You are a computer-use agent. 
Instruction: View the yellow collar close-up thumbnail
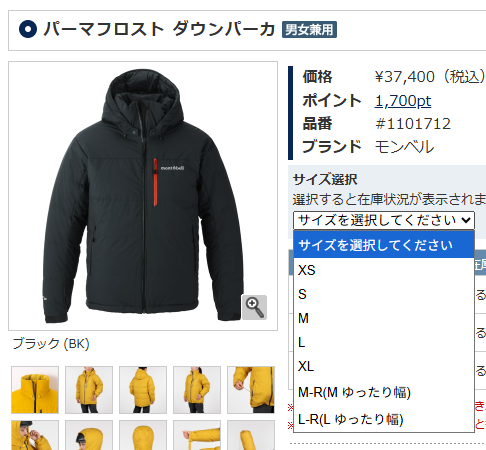pyautogui.click(x=35, y=390)
